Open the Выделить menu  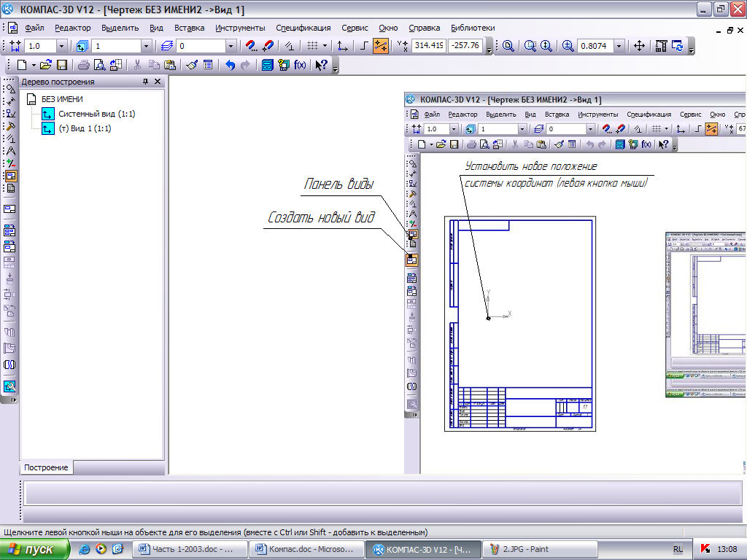[120, 28]
